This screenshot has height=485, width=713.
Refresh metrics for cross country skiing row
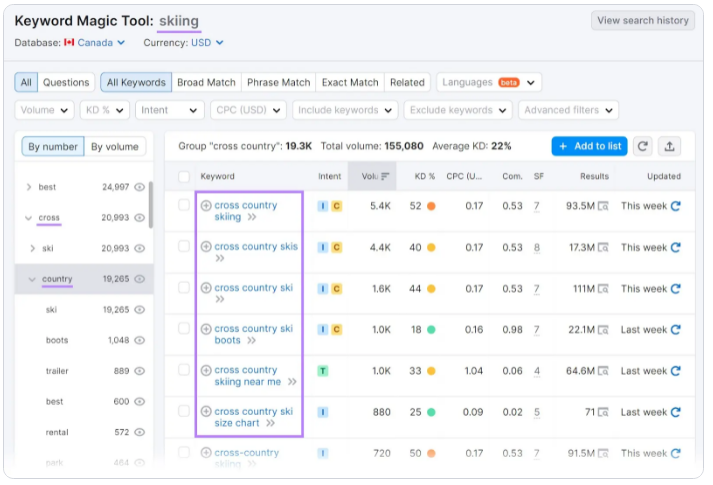point(676,206)
